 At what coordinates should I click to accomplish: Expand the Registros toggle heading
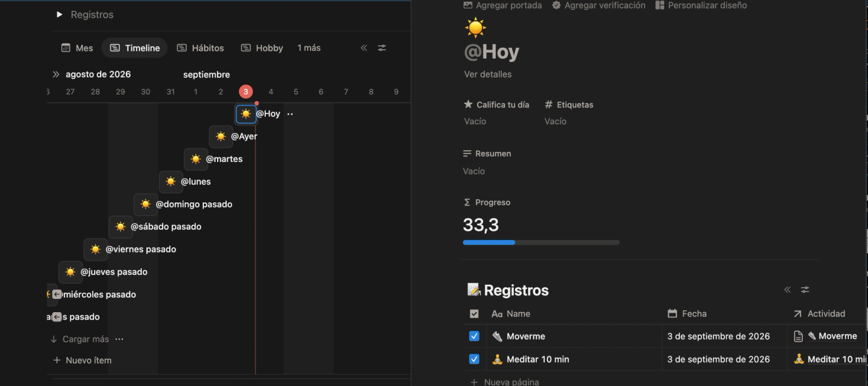(x=60, y=14)
